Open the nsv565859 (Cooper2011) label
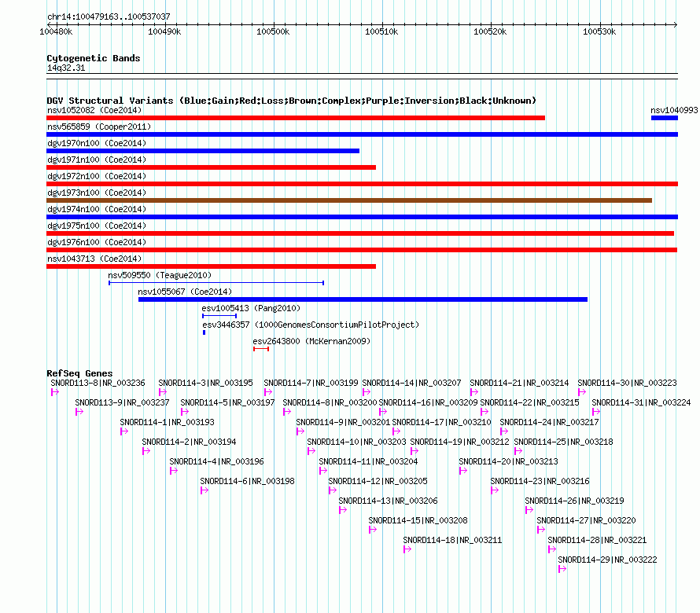The image size is (700, 613). (99, 127)
